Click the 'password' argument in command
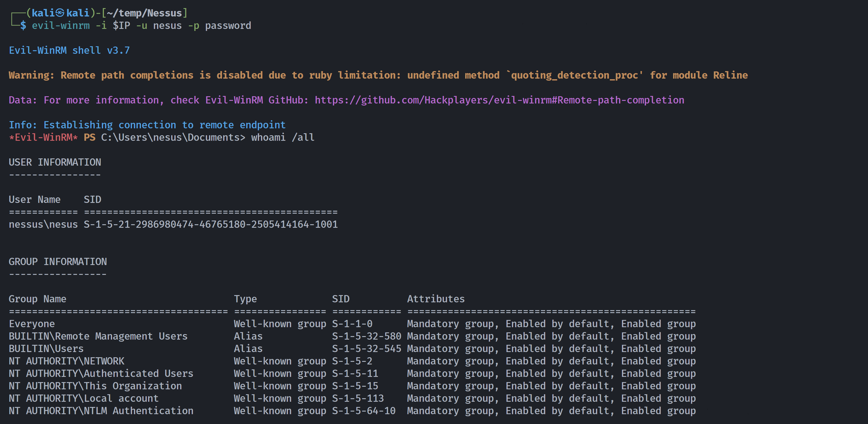The height and width of the screenshot is (424, 868). pos(228,26)
